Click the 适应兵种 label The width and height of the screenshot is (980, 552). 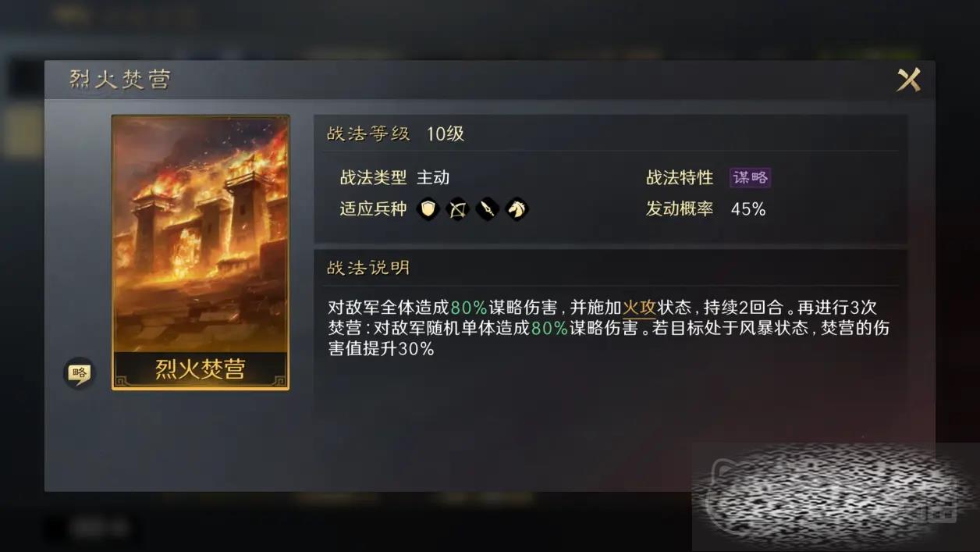[x=373, y=208]
